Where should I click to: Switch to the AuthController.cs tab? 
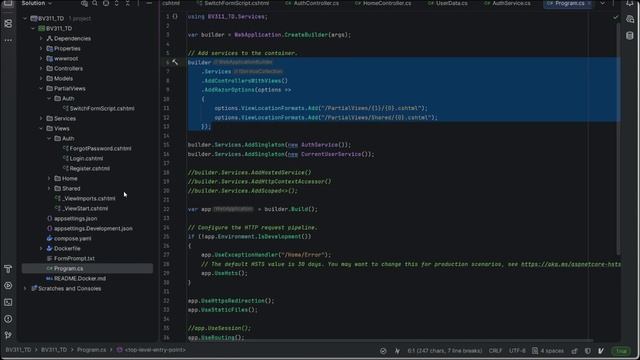coord(312,3)
